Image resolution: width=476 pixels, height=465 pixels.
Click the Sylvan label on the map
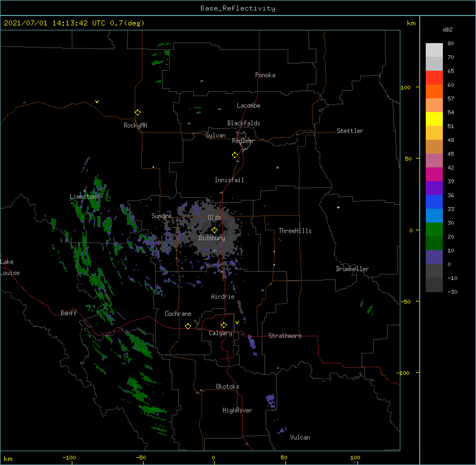(x=215, y=135)
